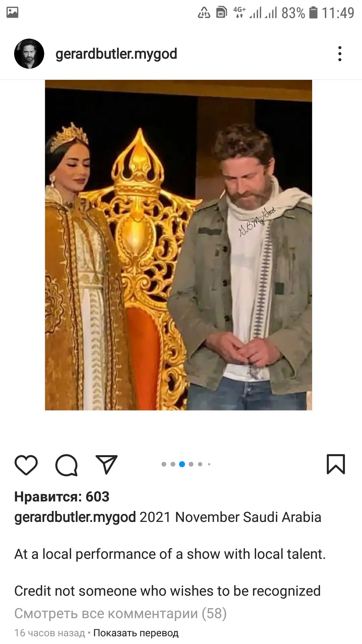362x644 pixels.
Task: Like the post with the heart icon
Action: coord(26,465)
